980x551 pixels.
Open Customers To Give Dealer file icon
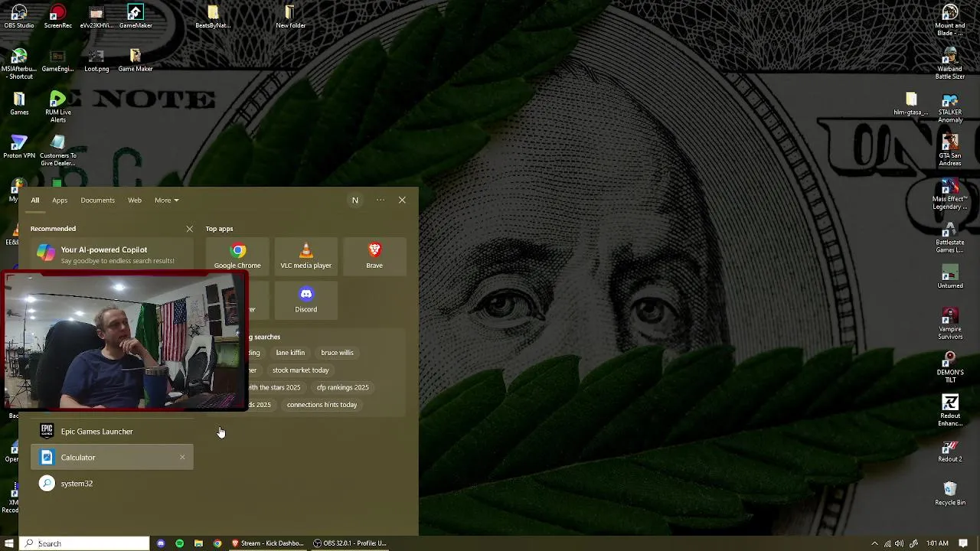point(58,151)
